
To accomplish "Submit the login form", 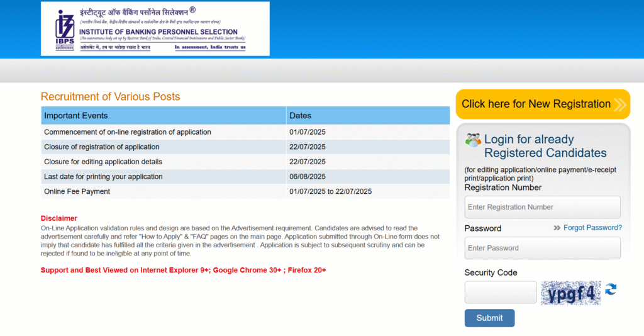I will tap(489, 318).
